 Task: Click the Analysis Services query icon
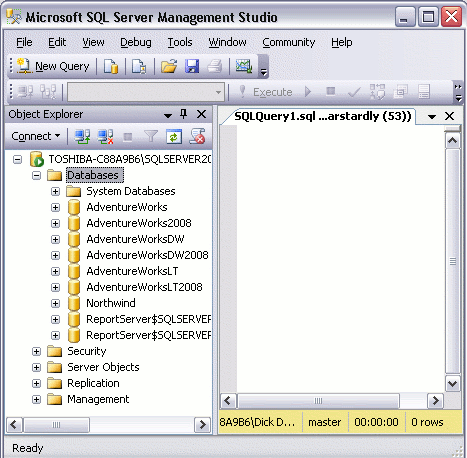[139, 66]
